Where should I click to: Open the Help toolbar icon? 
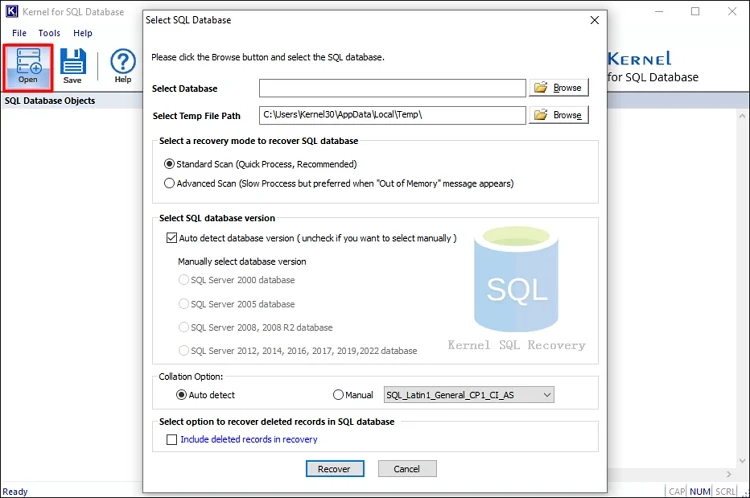(x=123, y=67)
